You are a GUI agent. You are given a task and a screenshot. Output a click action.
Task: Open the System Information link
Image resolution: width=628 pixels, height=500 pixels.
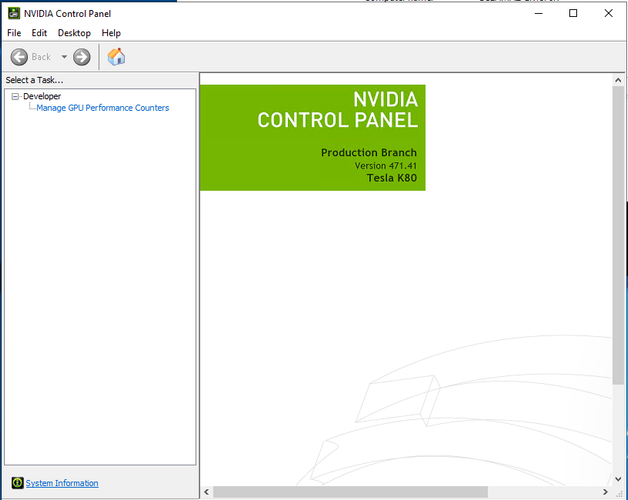click(x=62, y=483)
